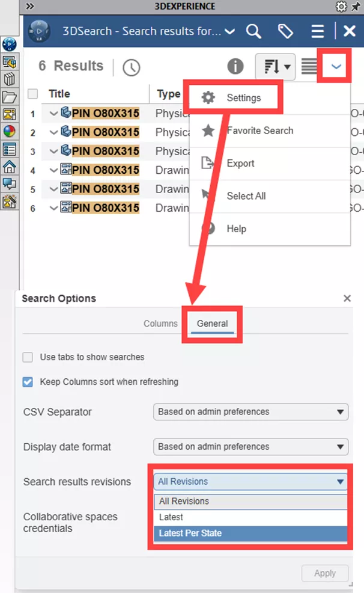Switch to the Columns tab
The height and width of the screenshot is (593, 364).
[x=160, y=323]
